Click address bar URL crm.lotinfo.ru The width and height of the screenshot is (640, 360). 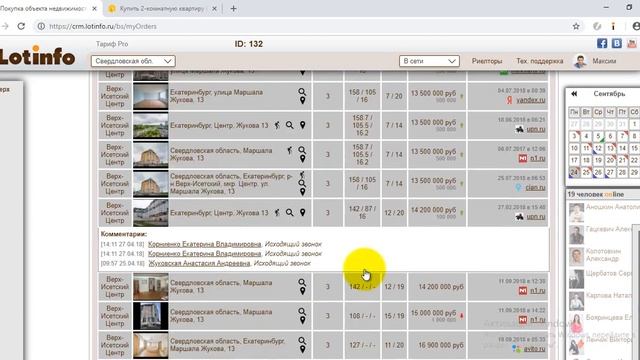click(103, 26)
